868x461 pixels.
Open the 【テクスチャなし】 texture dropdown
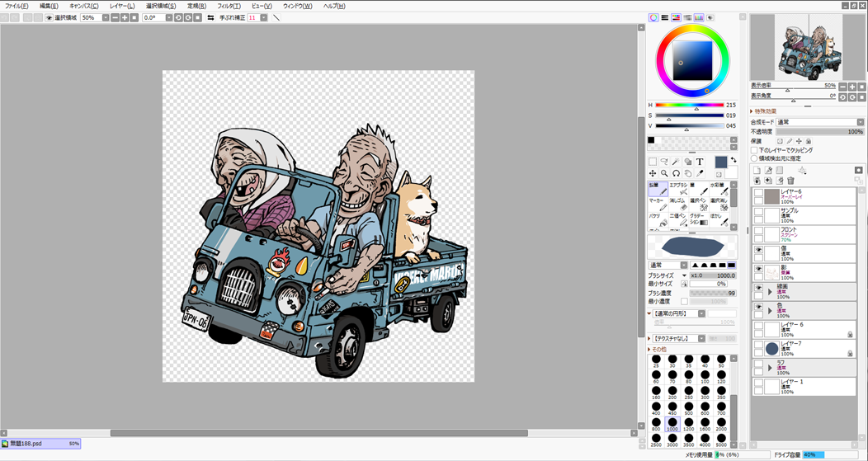[x=677, y=338]
